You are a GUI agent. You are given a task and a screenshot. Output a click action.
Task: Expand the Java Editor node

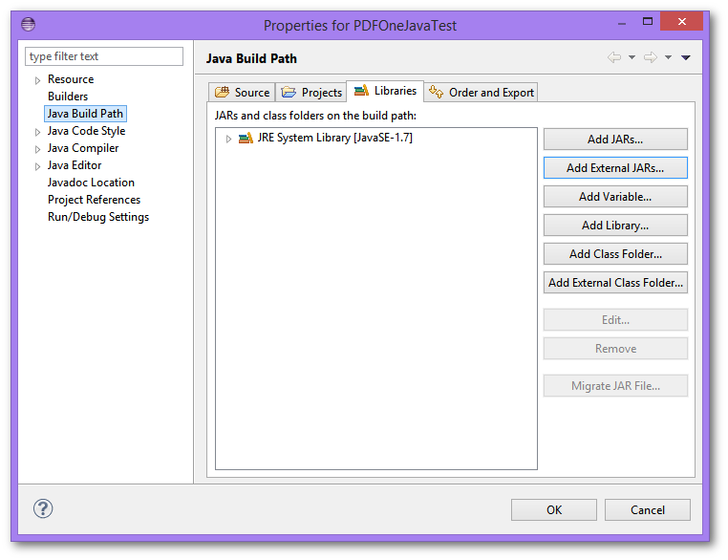(x=37, y=166)
